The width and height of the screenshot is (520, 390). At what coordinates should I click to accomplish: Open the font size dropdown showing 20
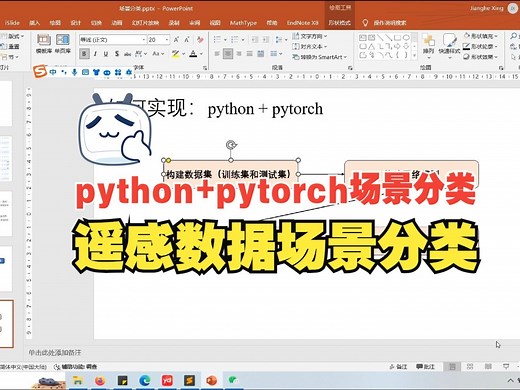point(167,40)
